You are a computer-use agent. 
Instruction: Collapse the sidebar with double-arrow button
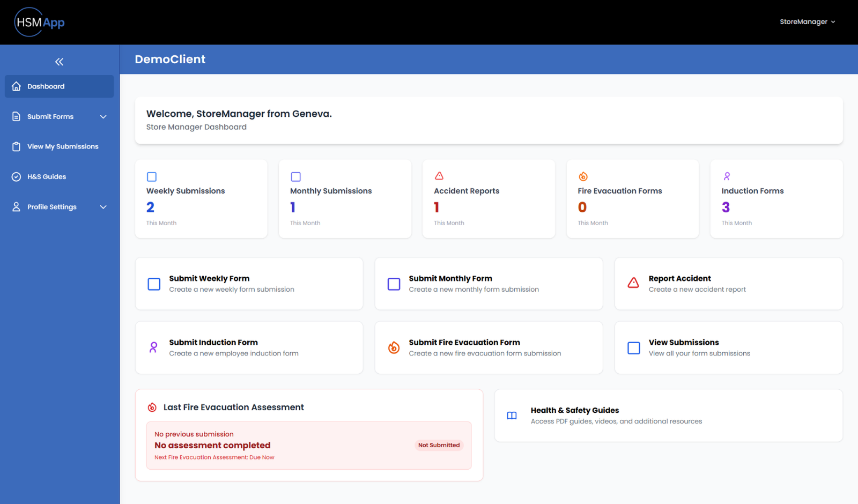pyautogui.click(x=59, y=62)
